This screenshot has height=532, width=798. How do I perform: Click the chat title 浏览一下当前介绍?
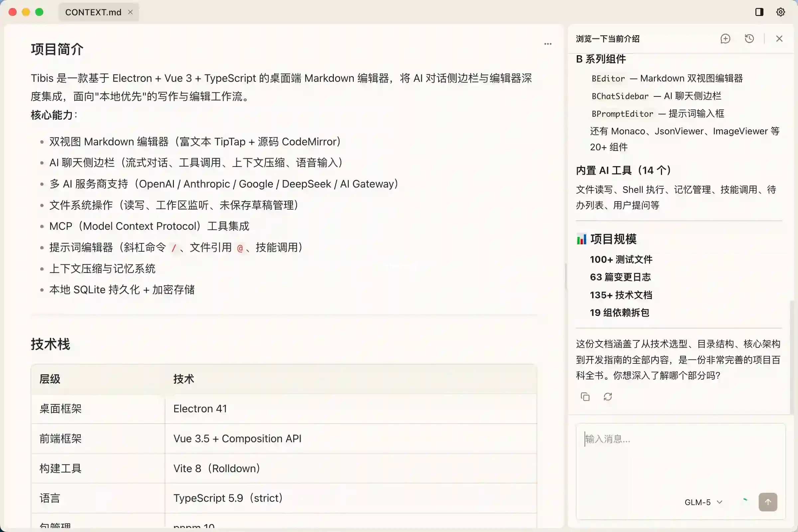coord(608,39)
